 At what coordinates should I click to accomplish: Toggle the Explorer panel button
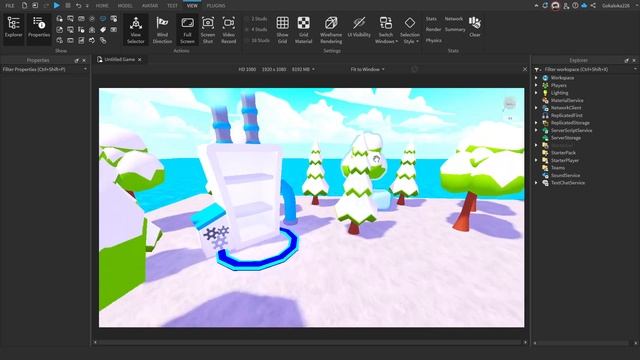13,28
